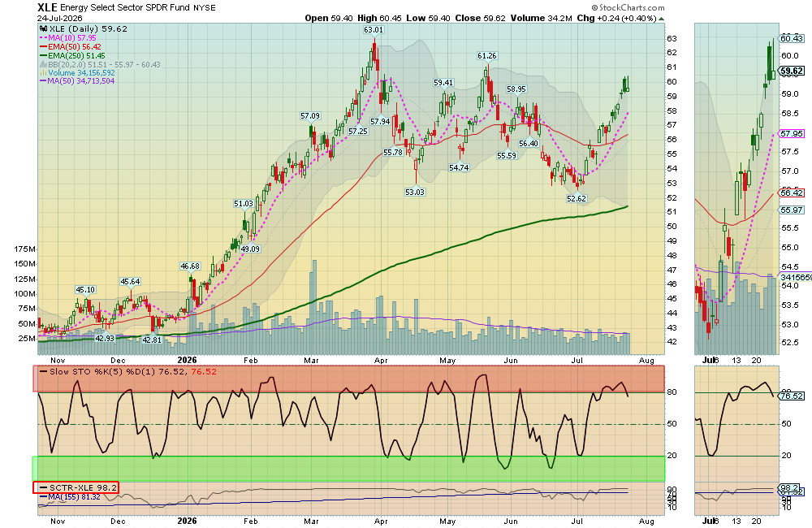Select the MA(10) 57.95 legend entry

coord(68,38)
